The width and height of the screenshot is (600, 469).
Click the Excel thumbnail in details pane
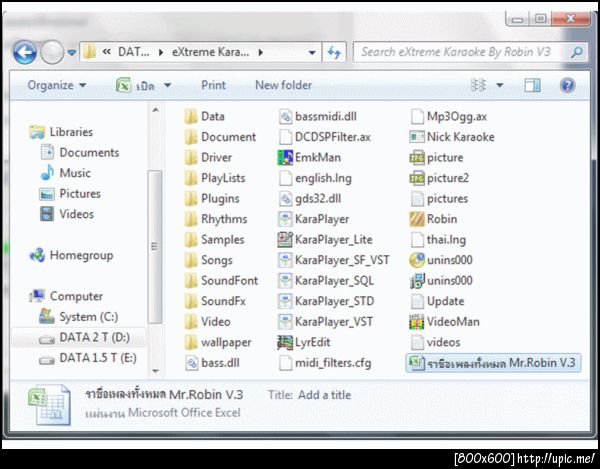click(50, 406)
